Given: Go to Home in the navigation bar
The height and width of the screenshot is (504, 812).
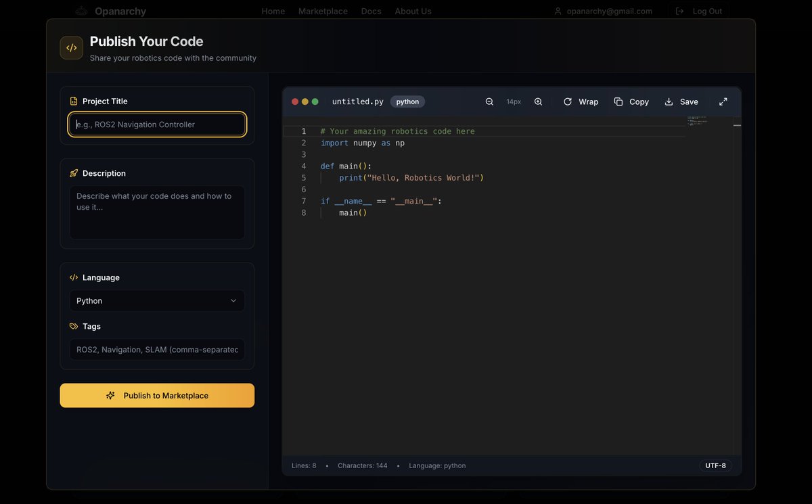Looking at the screenshot, I should point(273,11).
